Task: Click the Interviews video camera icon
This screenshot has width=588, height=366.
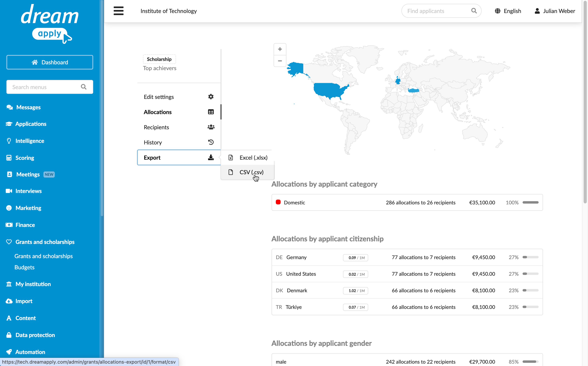Action: tap(9, 191)
